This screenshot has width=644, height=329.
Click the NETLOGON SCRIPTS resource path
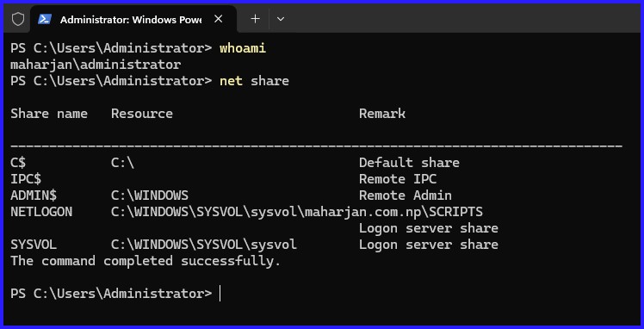(x=297, y=212)
